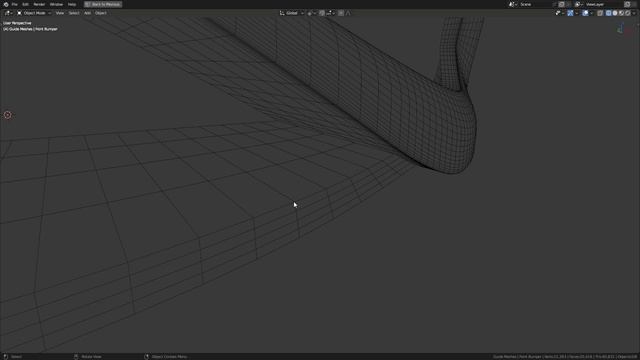
Task: Select wireframe viewport shading
Action: click(x=609, y=13)
